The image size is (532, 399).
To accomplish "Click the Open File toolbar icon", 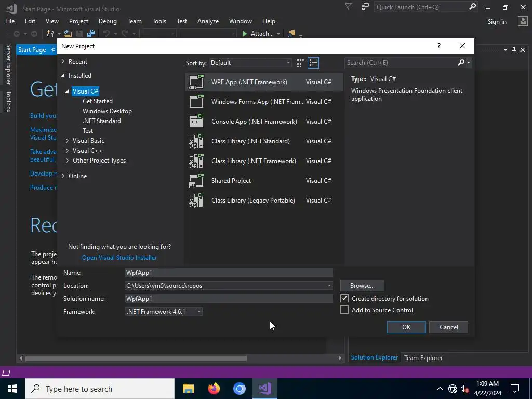I will [68, 34].
